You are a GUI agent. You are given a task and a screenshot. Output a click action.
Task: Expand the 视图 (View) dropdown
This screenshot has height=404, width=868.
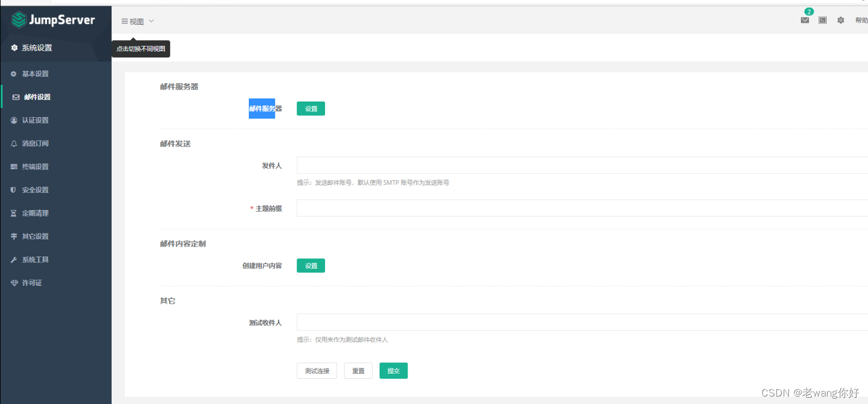tap(137, 21)
